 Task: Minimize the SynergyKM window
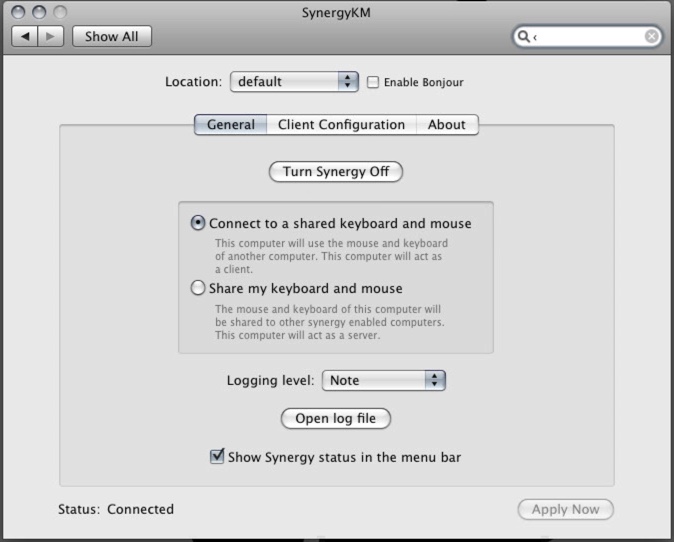click(39, 12)
